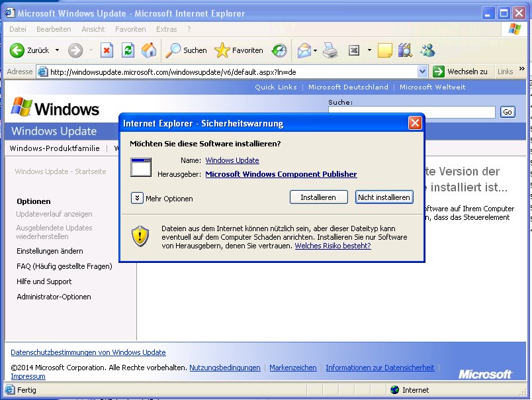Viewport: 532px width, 400px height.
Task: Open Einstellungen ändern
Action: [x=50, y=251]
